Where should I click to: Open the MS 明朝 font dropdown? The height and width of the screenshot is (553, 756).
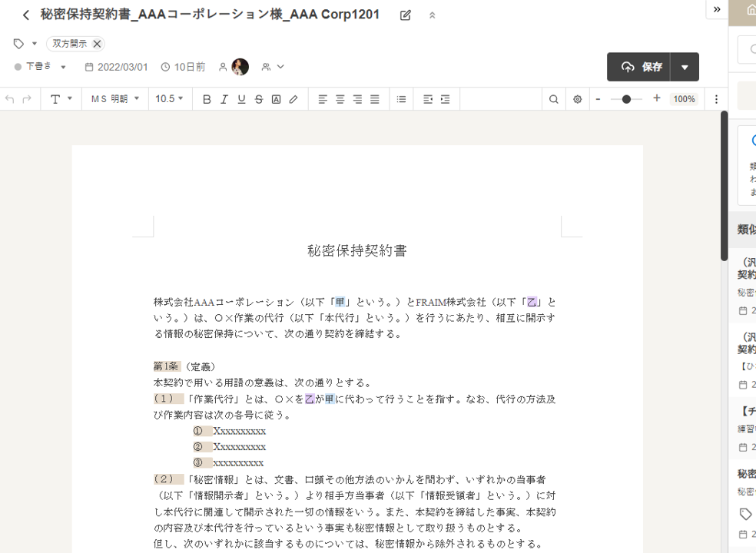pos(115,99)
